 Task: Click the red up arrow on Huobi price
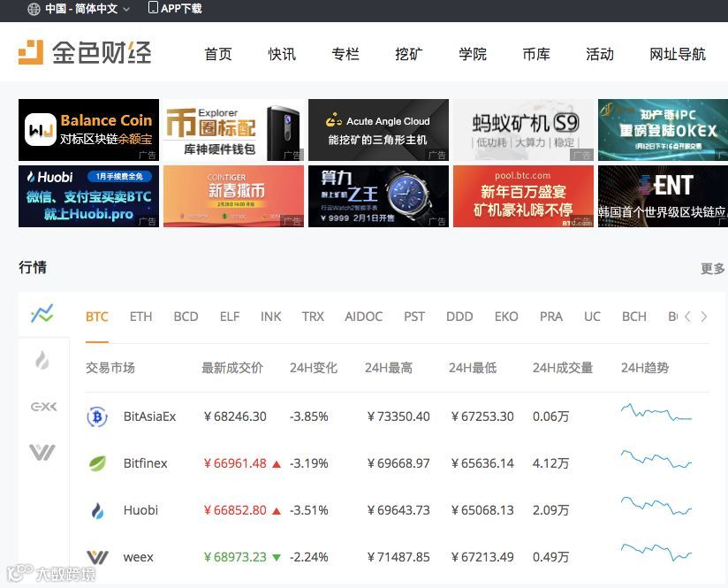tap(277, 511)
